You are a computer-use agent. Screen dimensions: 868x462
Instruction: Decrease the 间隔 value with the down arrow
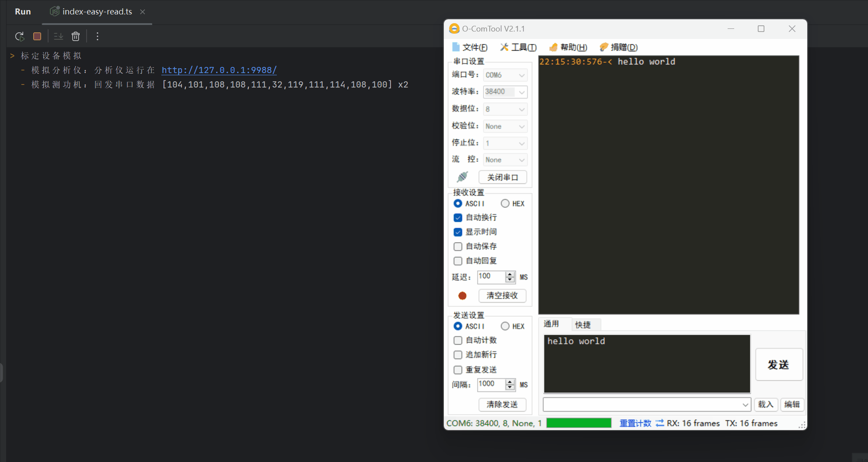(x=510, y=387)
